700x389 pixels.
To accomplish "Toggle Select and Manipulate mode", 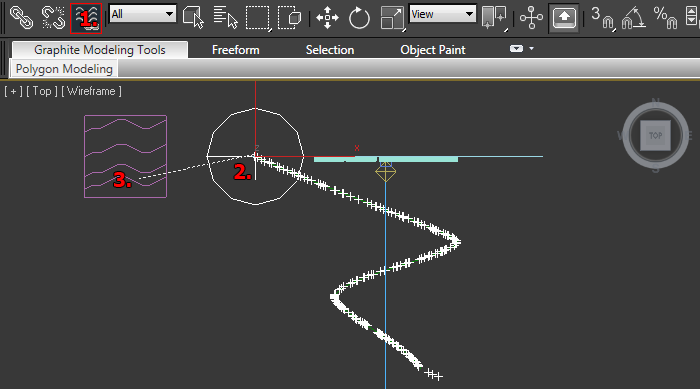I will (x=531, y=18).
